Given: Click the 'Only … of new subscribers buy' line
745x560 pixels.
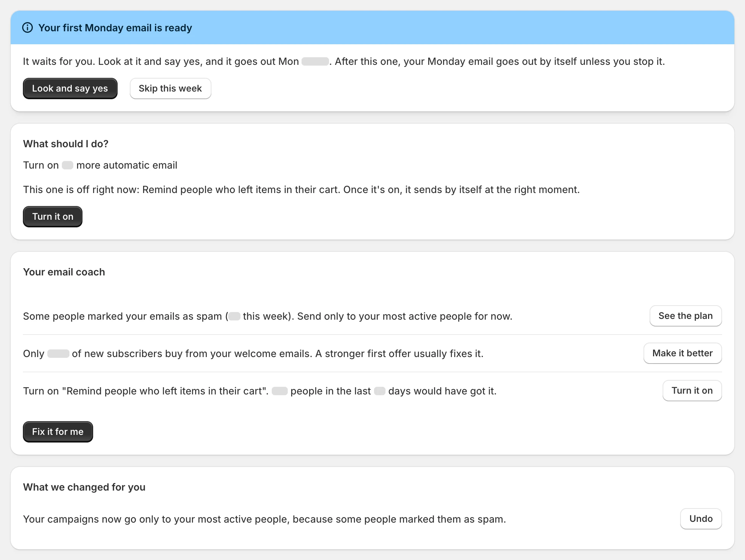Looking at the screenshot, I should click(253, 354).
